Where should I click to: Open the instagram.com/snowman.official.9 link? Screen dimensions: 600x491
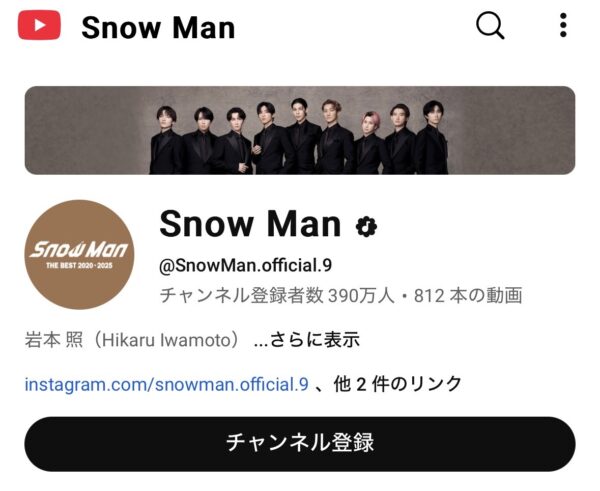click(166, 384)
